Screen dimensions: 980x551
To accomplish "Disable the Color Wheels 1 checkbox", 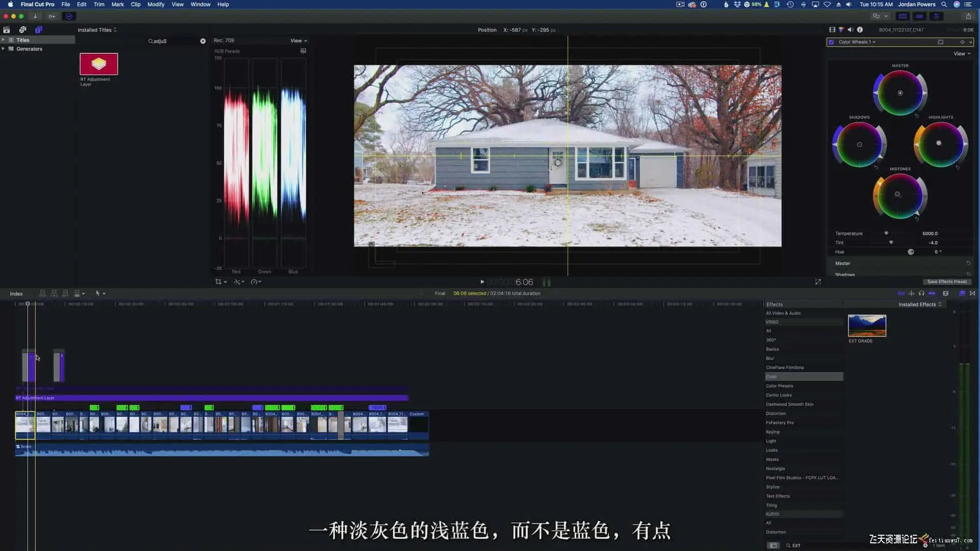I will pos(831,42).
